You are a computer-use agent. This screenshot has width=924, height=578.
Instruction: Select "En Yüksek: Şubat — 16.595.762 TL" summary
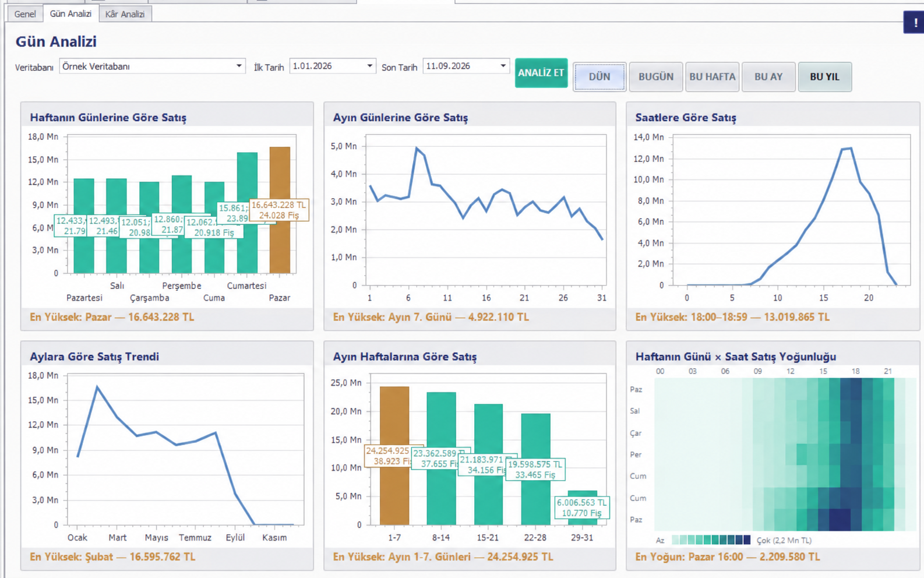click(112, 557)
